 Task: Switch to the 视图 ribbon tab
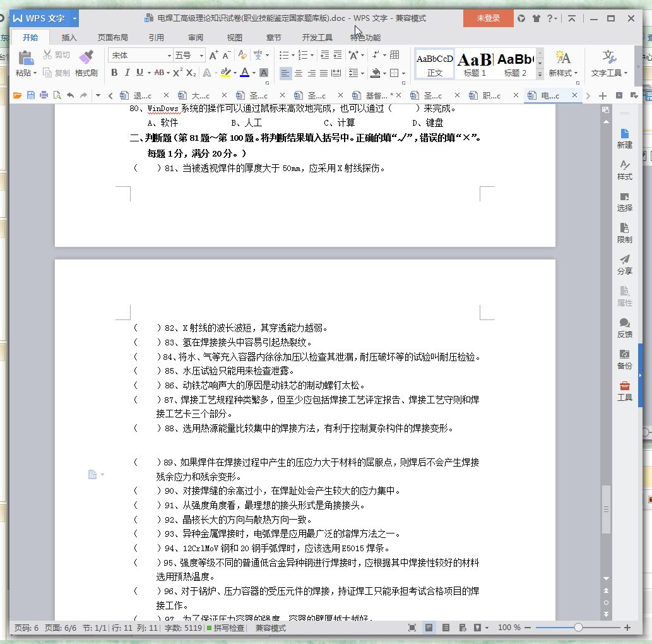(x=235, y=37)
